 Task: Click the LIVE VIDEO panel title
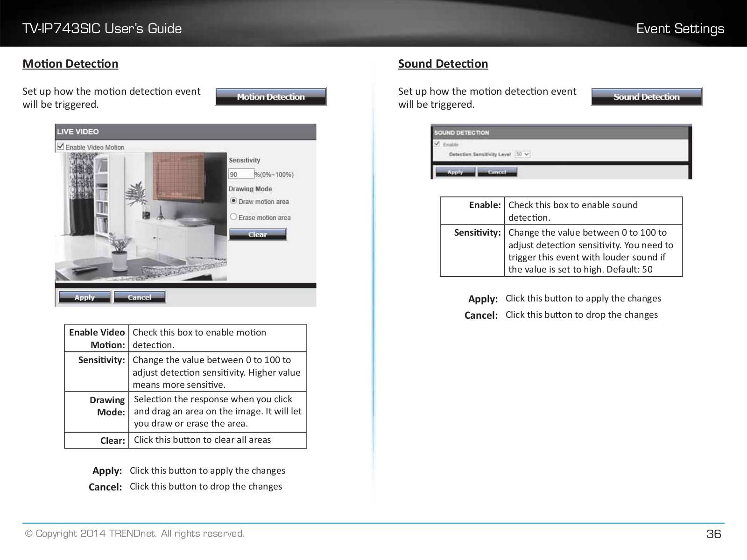pyautogui.click(x=78, y=132)
